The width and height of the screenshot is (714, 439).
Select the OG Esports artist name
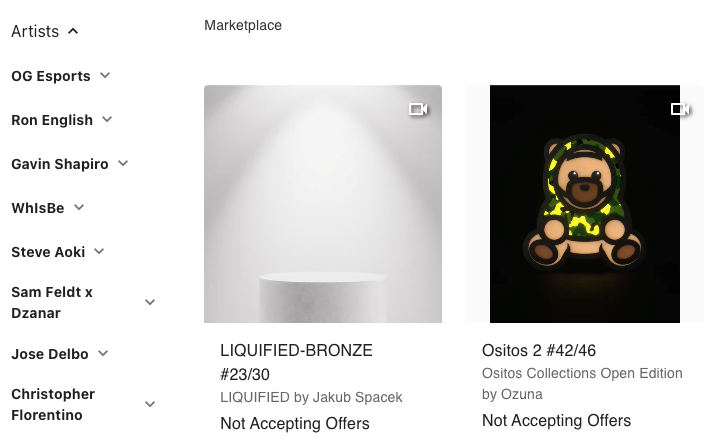pyautogui.click(x=51, y=76)
